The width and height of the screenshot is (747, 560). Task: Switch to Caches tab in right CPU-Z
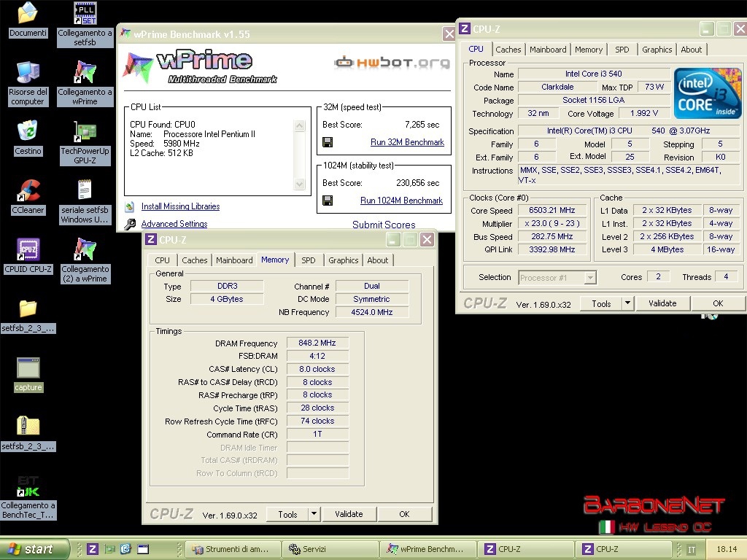click(x=508, y=50)
